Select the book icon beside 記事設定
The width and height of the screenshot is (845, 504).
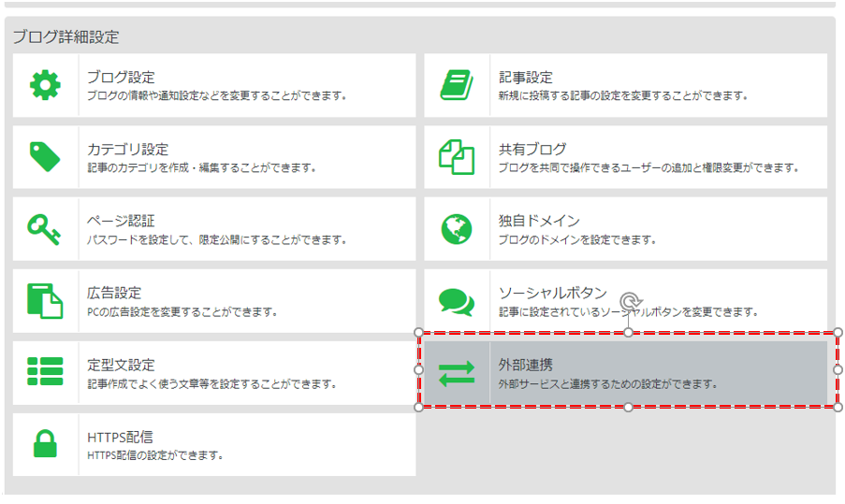(x=457, y=85)
